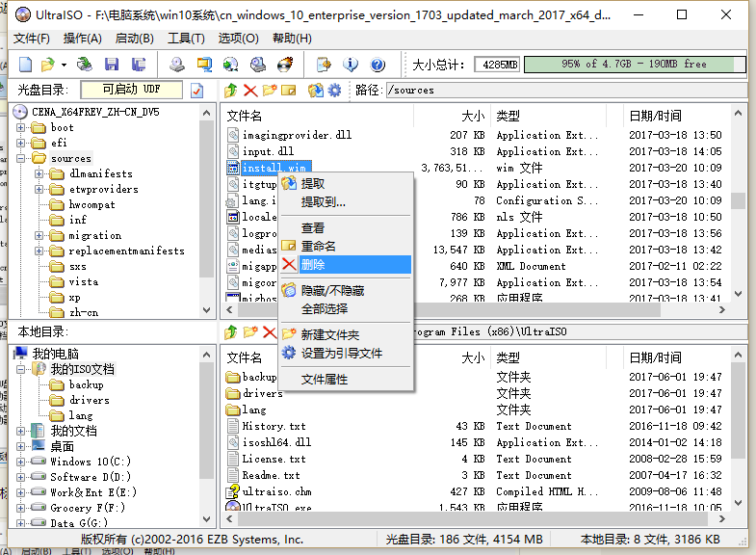756x555 pixels.
Task: Expand the Windows 10(C:) drive node
Action: pyautogui.click(x=21, y=462)
